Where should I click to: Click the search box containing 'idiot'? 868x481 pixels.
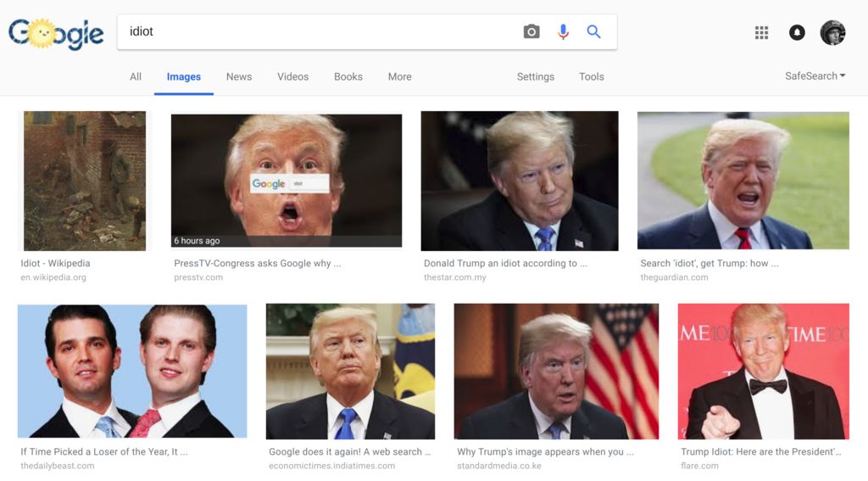322,32
